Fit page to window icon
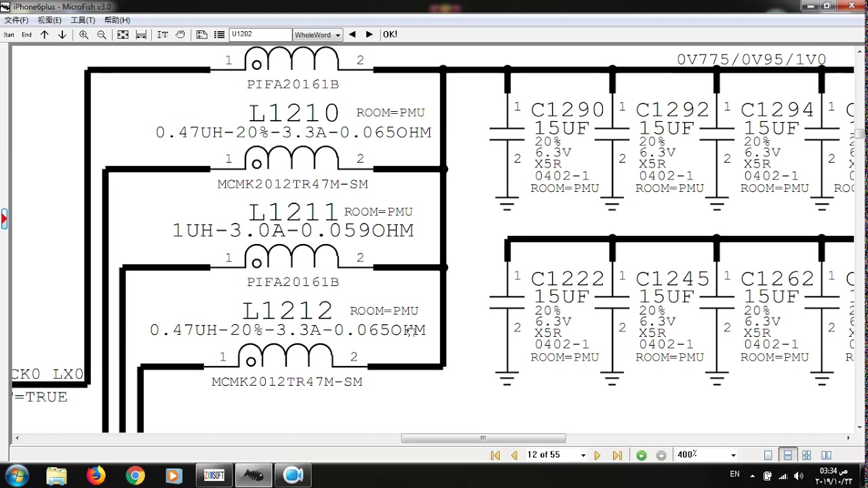This screenshot has height=488, width=868. click(x=123, y=35)
